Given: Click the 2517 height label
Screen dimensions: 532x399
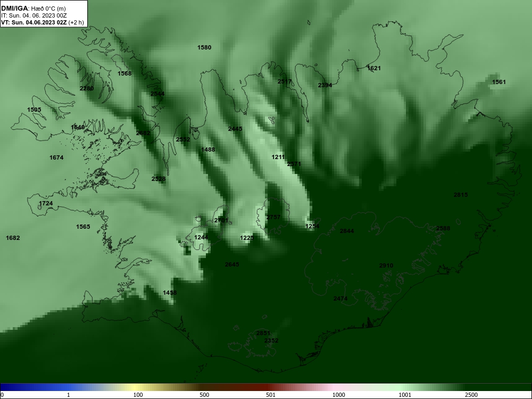Looking at the screenshot, I should (x=285, y=82).
